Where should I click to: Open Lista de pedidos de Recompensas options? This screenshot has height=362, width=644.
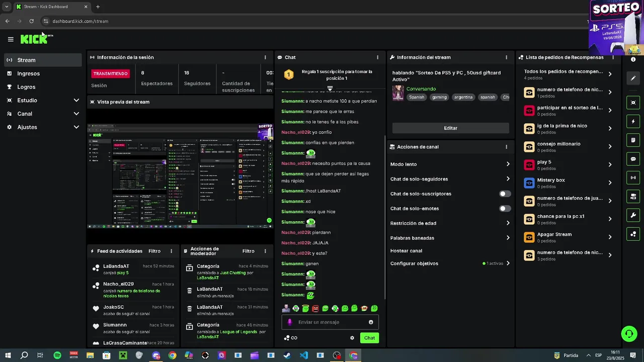(613, 57)
